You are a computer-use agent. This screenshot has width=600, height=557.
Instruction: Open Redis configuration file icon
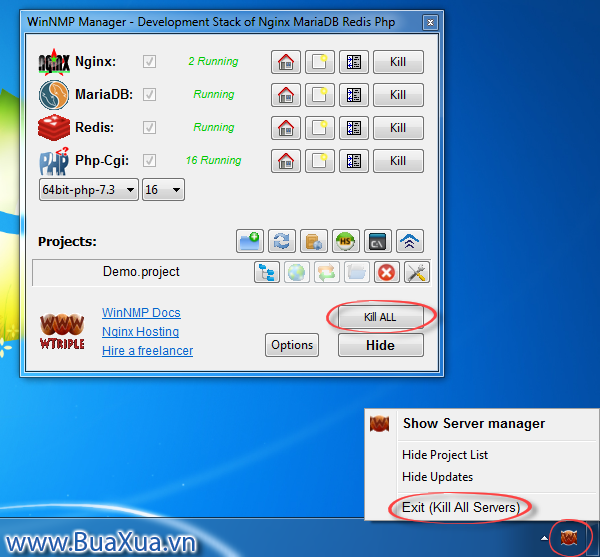click(354, 127)
